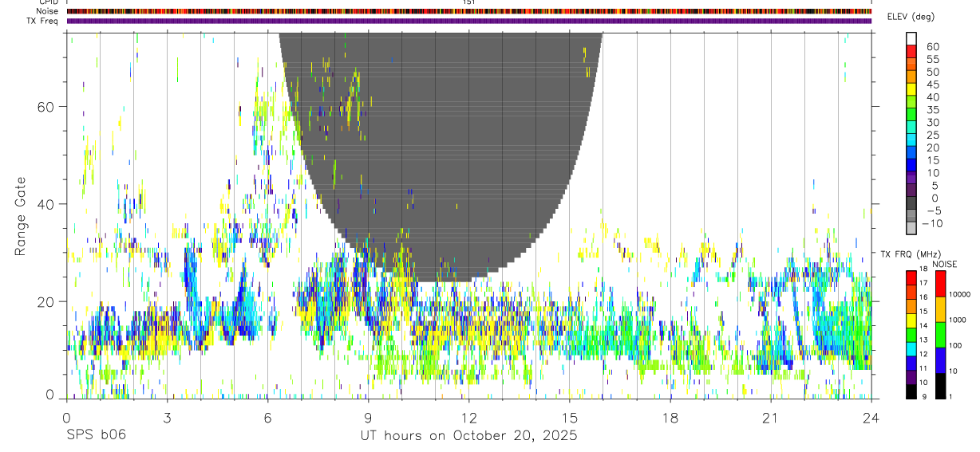This screenshot has height=452, width=980.
Task: Click the 'ELEV (deg)' legend title
Action: [911, 17]
